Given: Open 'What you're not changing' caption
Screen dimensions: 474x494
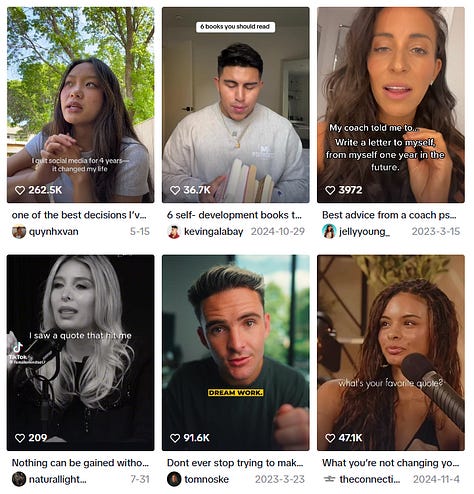Looking at the screenshot, I should tap(390, 463).
